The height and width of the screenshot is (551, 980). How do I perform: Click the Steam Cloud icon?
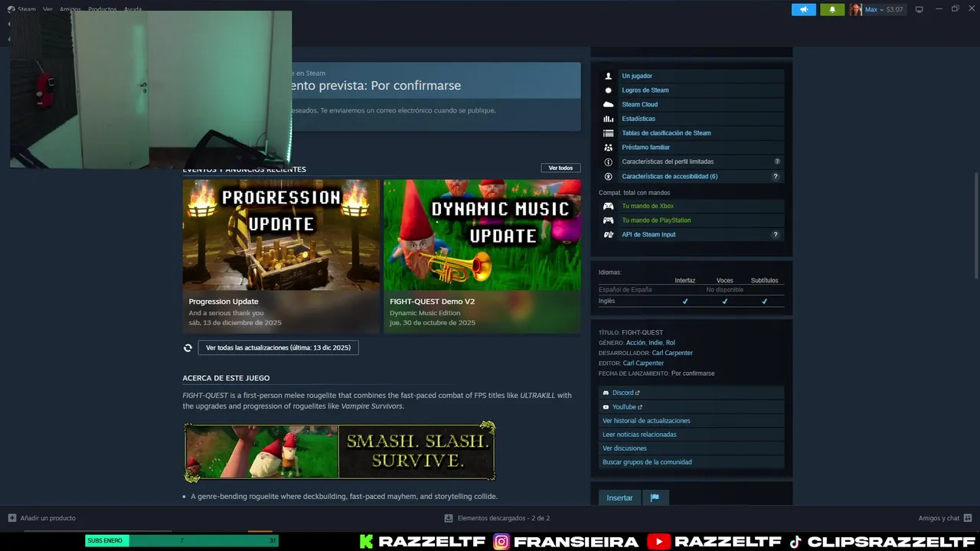608,104
